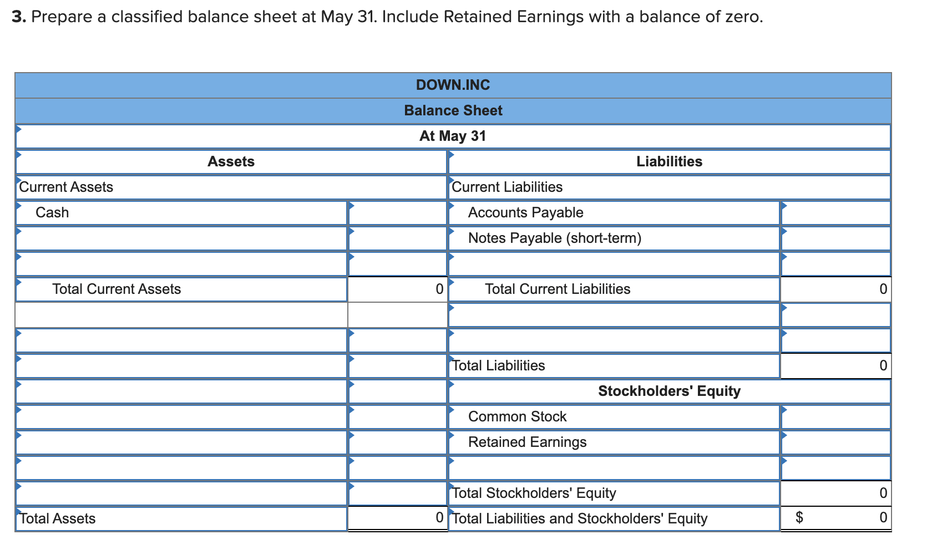Click the Total Current Liabilities value cell
Image resolution: width=942 pixels, height=560 pixels.
coord(835,289)
